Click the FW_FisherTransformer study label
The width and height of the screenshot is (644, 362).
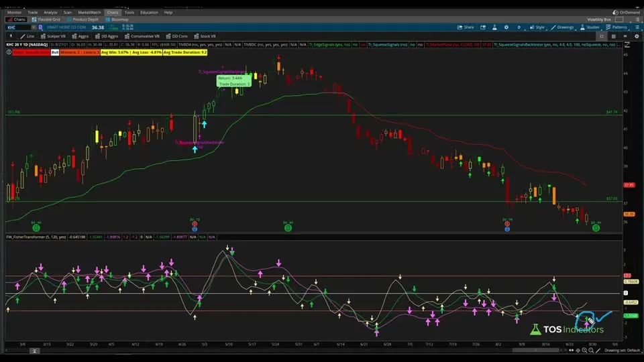pos(36,237)
